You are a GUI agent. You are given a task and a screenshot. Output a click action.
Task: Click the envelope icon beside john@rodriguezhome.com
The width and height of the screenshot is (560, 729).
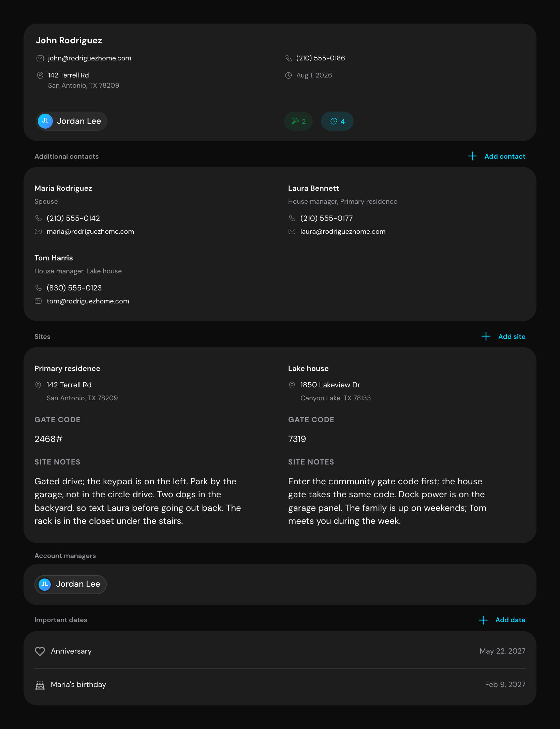[x=40, y=58]
